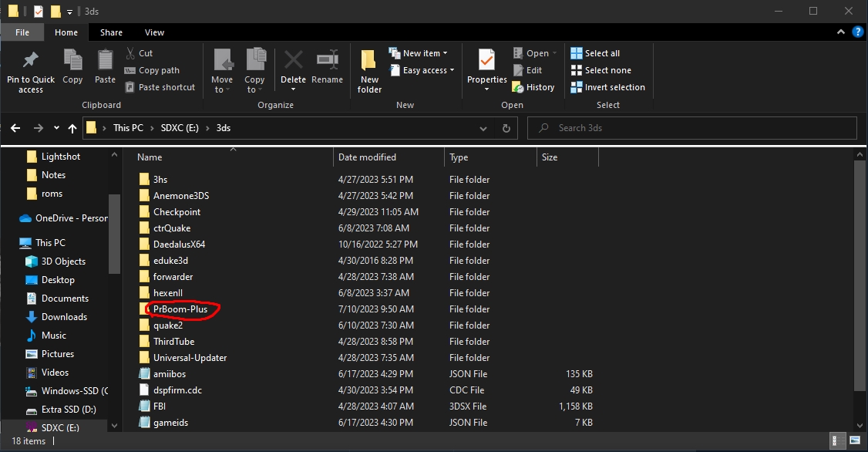868x452 pixels.
Task: Select This PC in the navigation pane
Action: [x=50, y=243]
